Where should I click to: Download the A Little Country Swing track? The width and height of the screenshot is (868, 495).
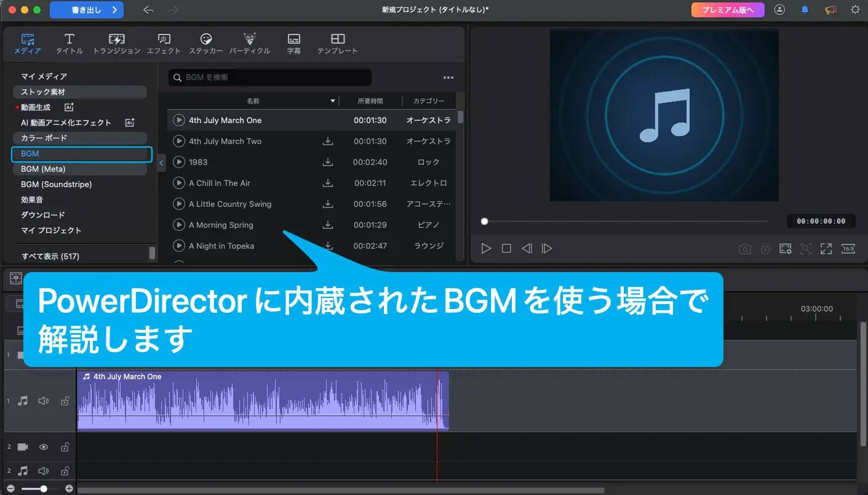coord(328,204)
